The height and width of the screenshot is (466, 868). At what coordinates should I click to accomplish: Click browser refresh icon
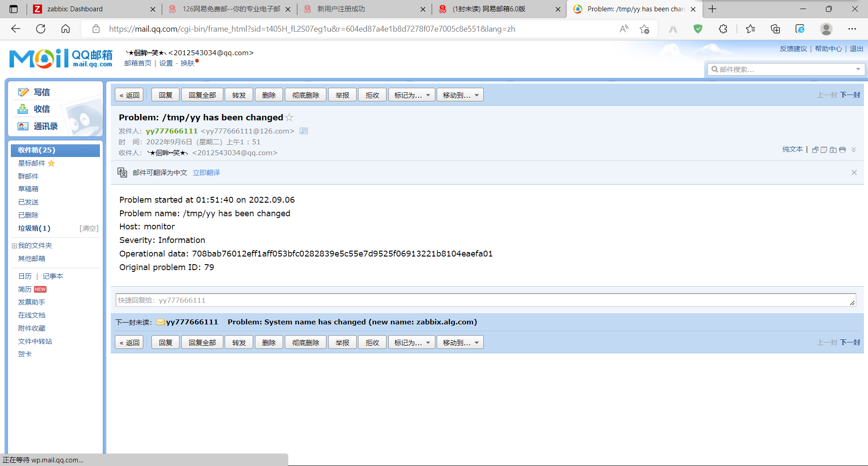41,29
